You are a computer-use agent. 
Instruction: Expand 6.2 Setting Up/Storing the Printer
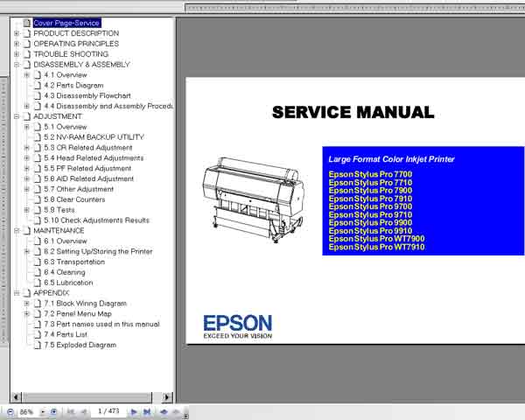tap(27, 251)
